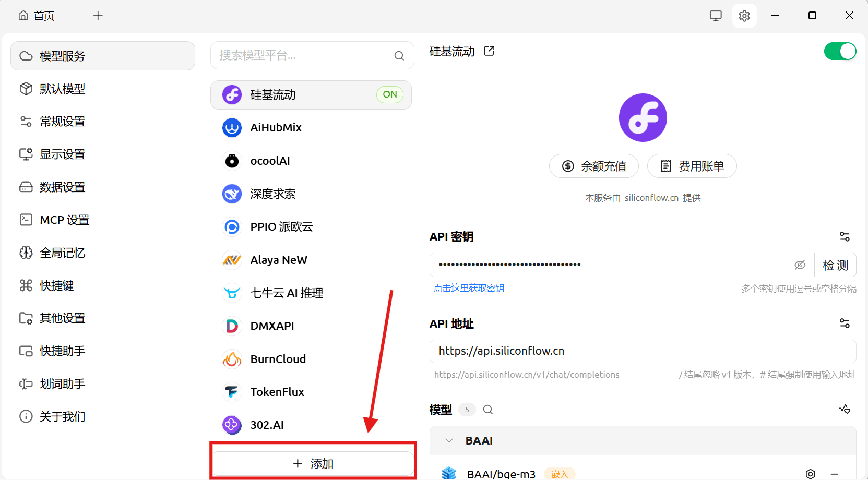Remove BAAI/bge-m3 model with minus icon

835,474
